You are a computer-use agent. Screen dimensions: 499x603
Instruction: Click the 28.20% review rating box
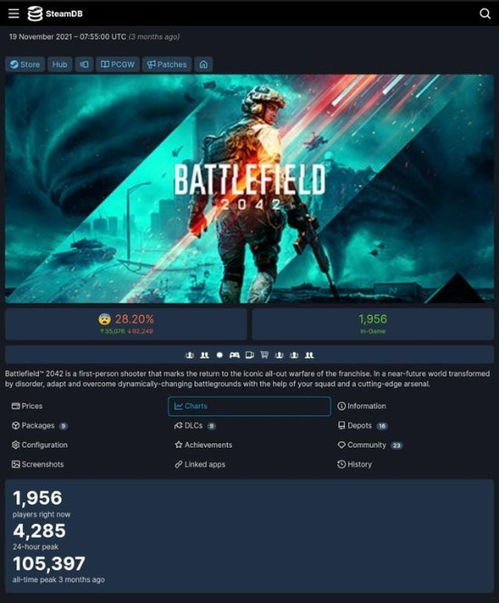(x=126, y=324)
